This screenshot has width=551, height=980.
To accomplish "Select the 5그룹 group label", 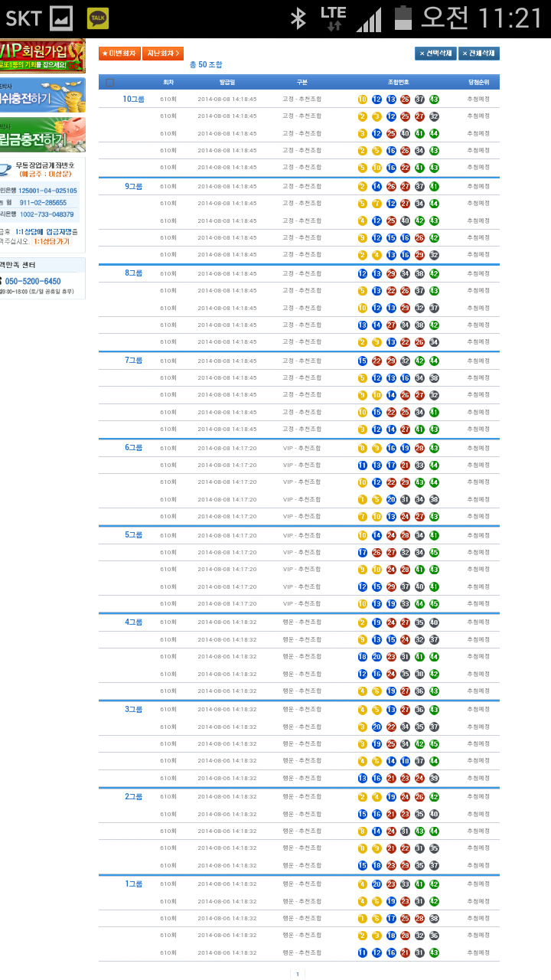I will (x=133, y=535).
